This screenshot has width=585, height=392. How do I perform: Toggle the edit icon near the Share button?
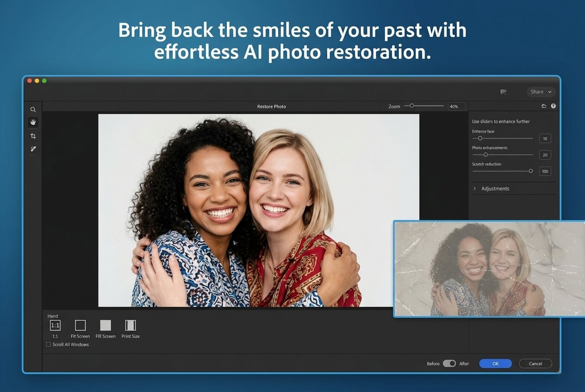[x=504, y=92]
